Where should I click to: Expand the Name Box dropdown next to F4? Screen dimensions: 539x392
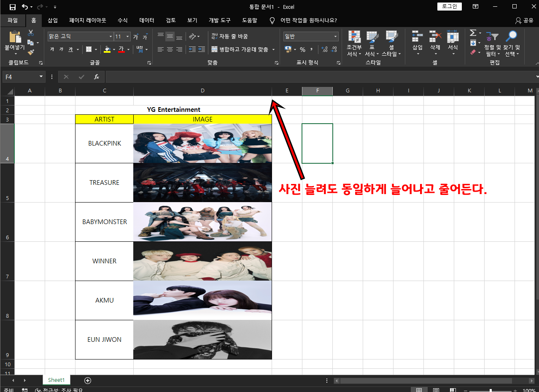[x=41, y=77]
